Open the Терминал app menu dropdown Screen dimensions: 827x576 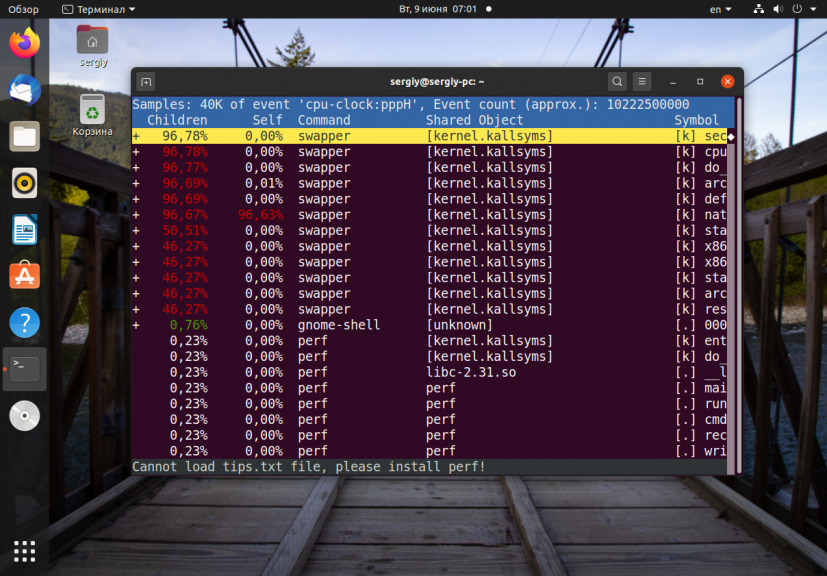click(99, 9)
